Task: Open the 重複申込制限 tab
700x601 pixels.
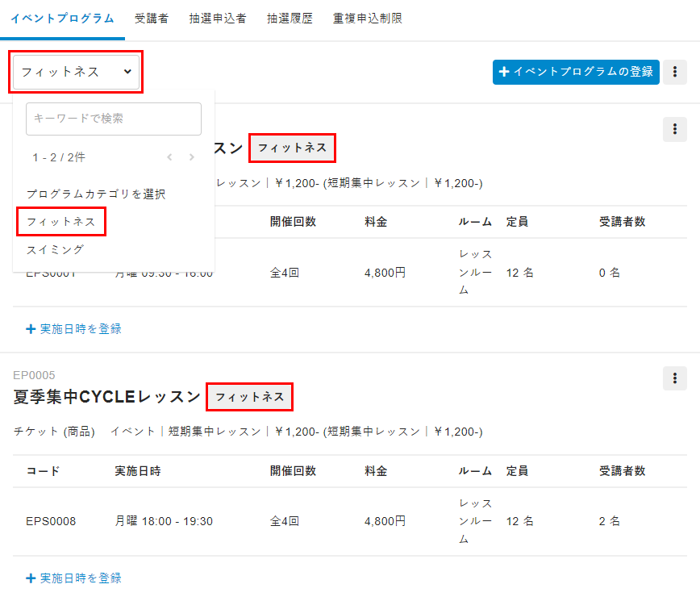Action: pyautogui.click(x=367, y=19)
